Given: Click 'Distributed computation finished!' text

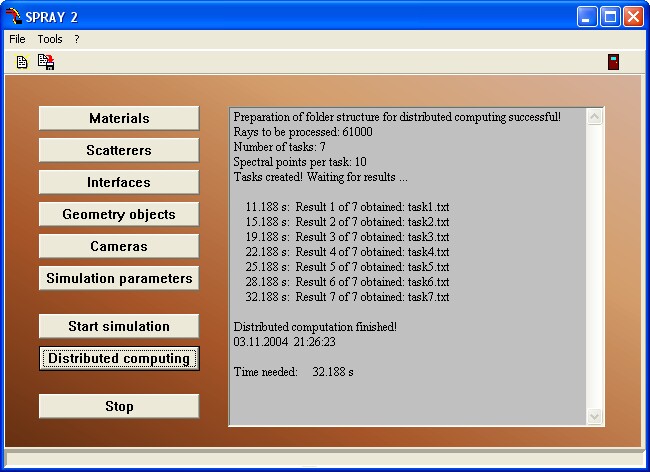Looking at the screenshot, I should (315, 327).
